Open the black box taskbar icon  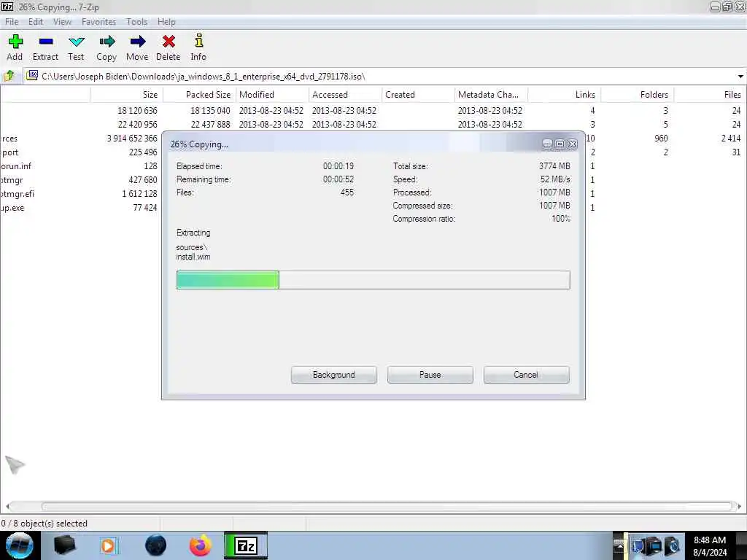pos(64,545)
